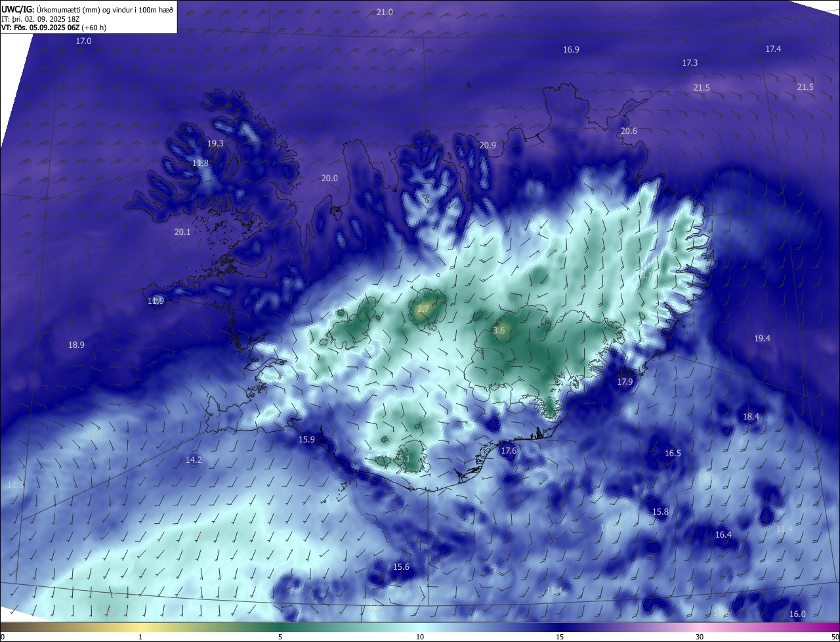Click the 20.6 value label
This screenshot has width=840, height=642.
click(x=629, y=131)
